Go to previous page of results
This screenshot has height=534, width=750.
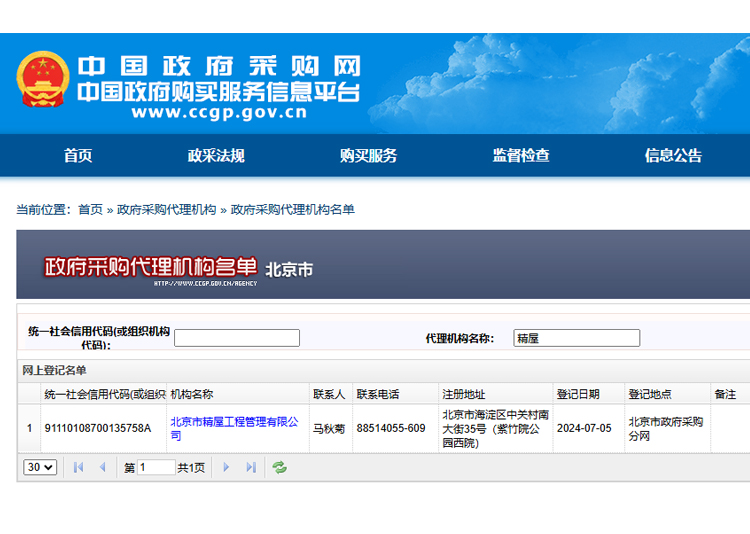pos(102,467)
